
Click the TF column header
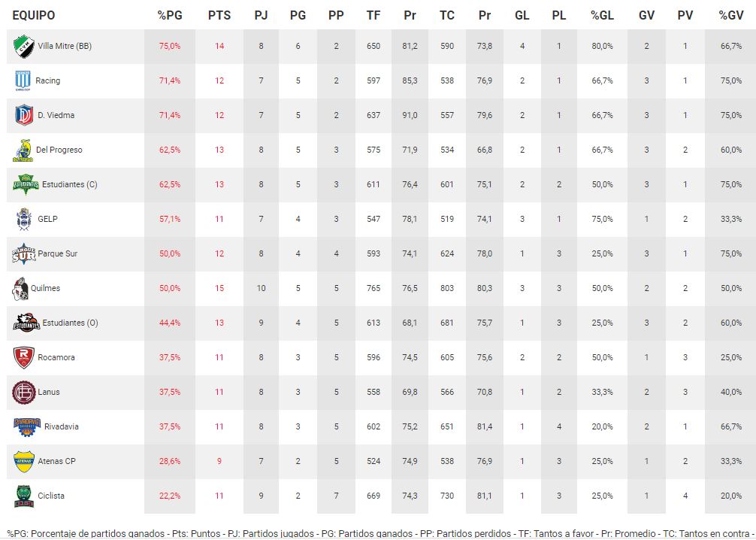373,15
